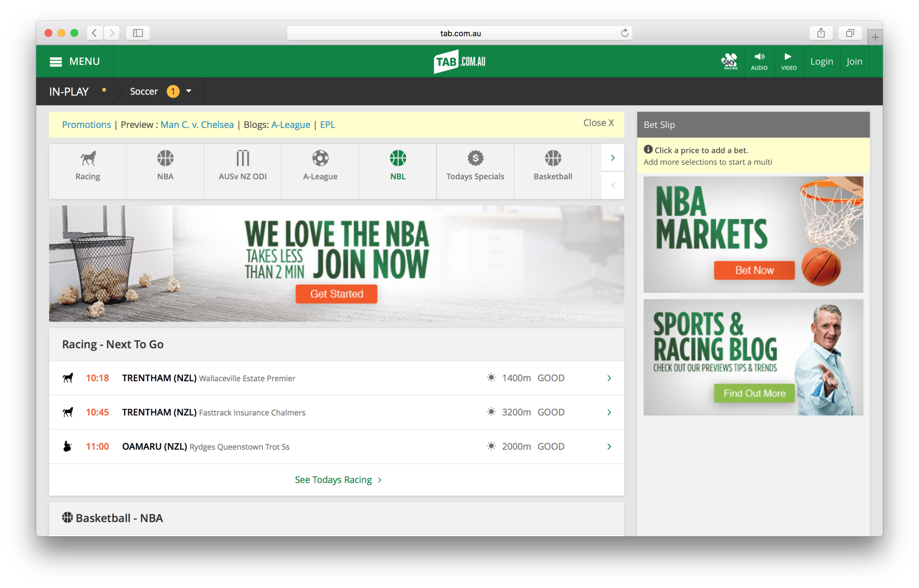Expand the 10:18 Trentham race chevron

[x=609, y=378]
